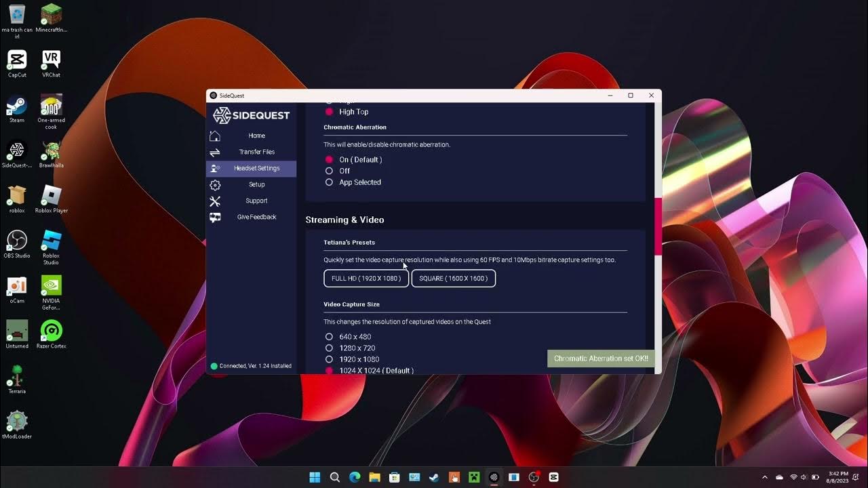Open SideQuest desktop shortcut
868x488 pixels.
[17, 155]
